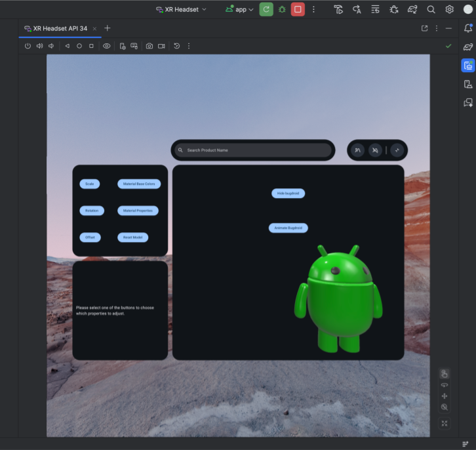Switch to the XR Headset API 34 tab

pyautogui.click(x=60, y=28)
